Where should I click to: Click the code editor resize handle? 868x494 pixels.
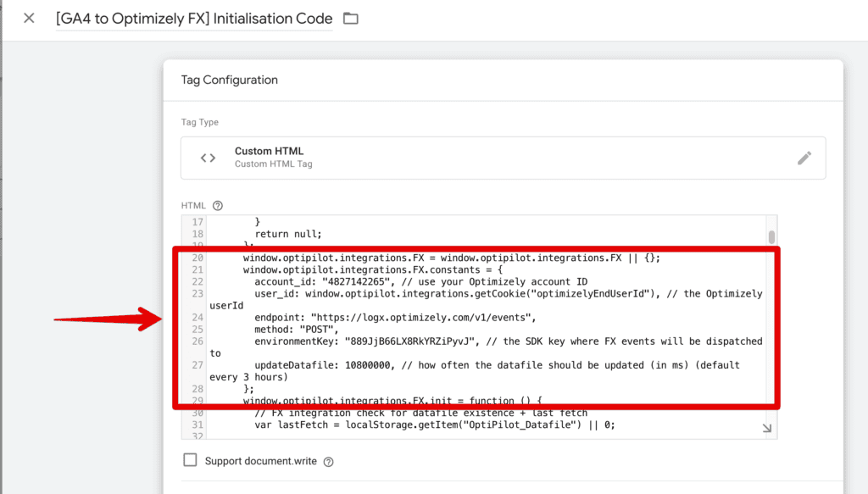point(766,429)
